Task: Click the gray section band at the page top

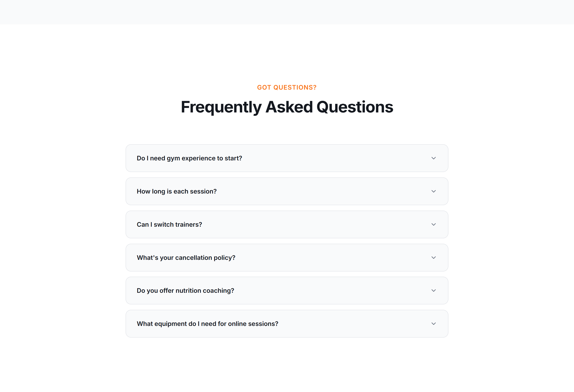Action: [287, 12]
